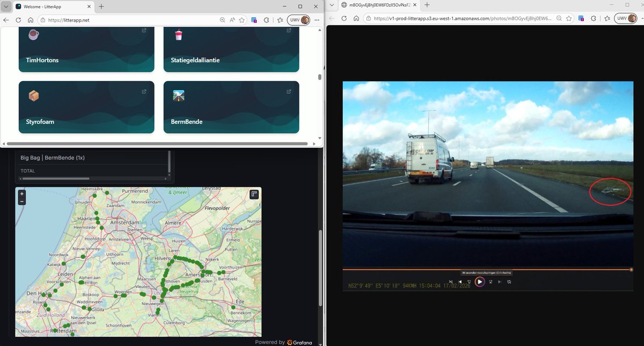Open favorites list in the LitterApp window
644x346 pixels.
tap(280, 20)
